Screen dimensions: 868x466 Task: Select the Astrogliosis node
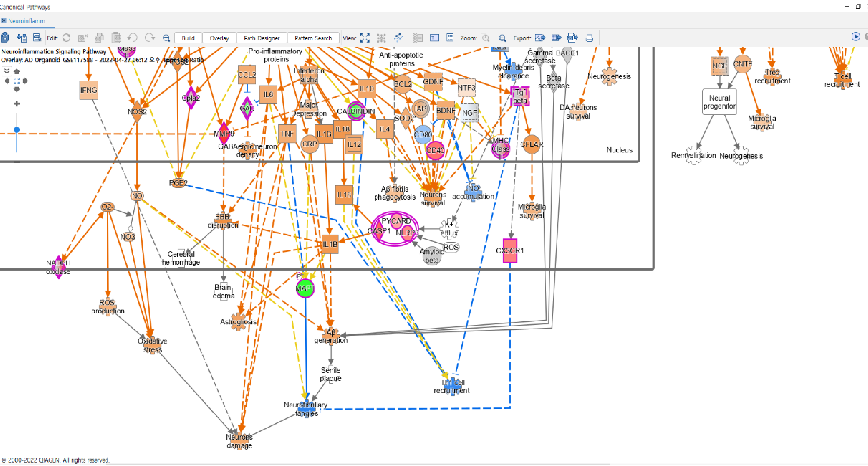(239, 322)
